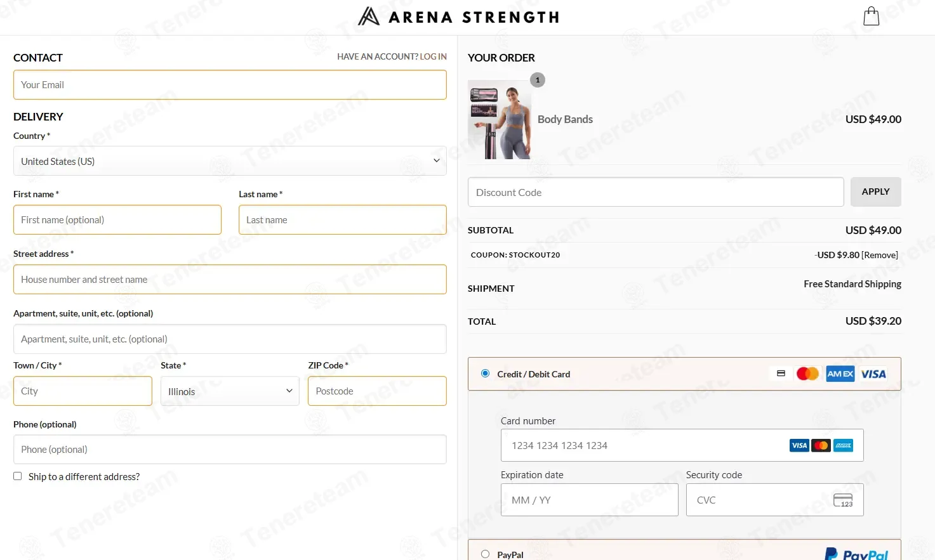Click the Mastercard logo beside Credit / Debit Card
This screenshot has height=560, width=935.
[x=807, y=374]
